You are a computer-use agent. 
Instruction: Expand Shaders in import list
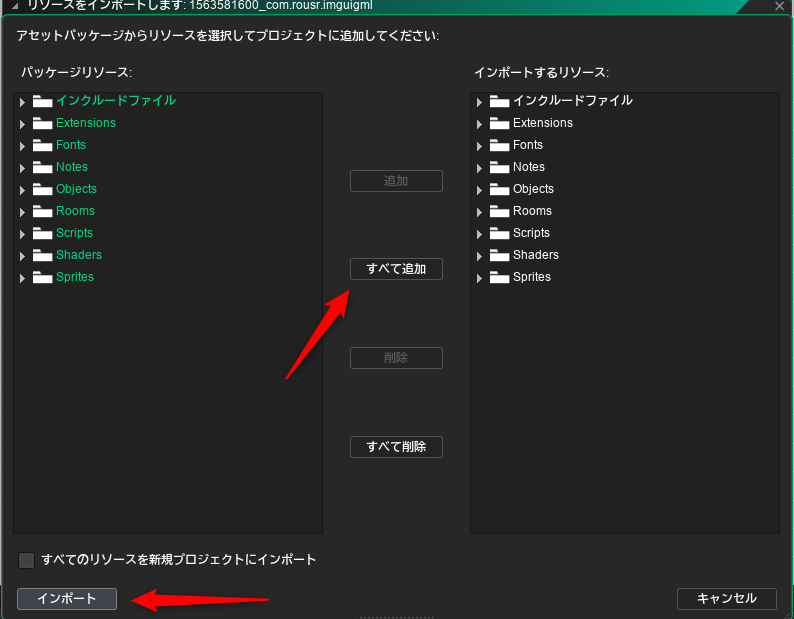click(x=479, y=256)
